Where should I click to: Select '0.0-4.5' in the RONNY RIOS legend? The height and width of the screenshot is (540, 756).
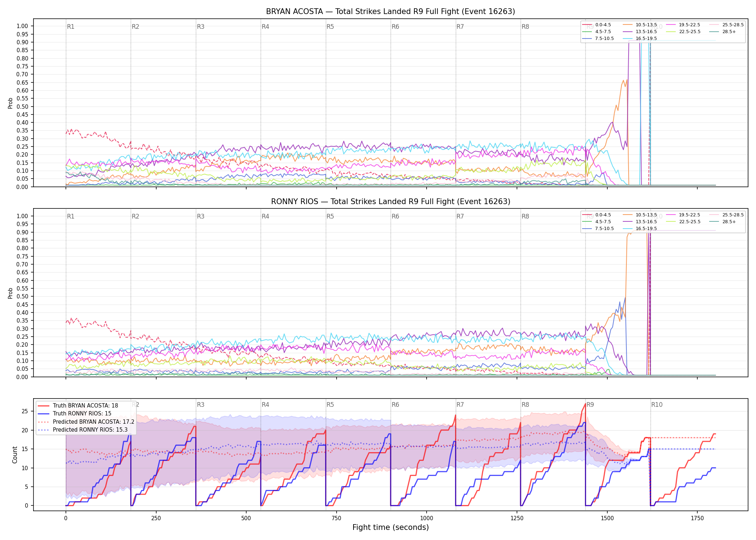[x=603, y=215]
